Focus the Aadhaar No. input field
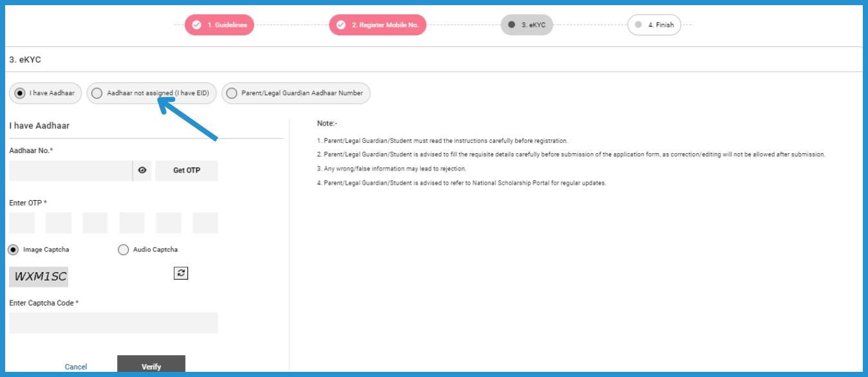This screenshot has height=377, width=868. 70,171
